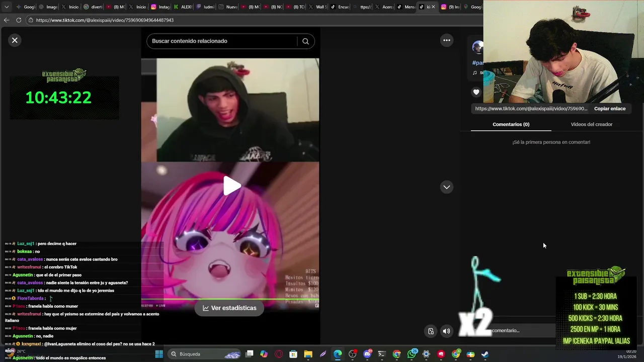Open File Explorer from the taskbar
Screen dimensions: 644x362
click(308, 354)
